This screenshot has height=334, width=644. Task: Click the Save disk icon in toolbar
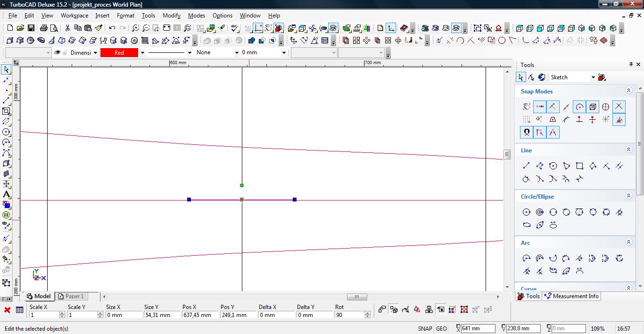30,28
